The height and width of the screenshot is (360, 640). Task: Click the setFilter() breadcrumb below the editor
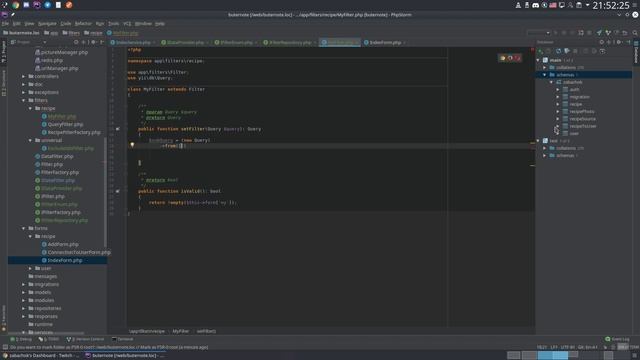click(x=206, y=331)
